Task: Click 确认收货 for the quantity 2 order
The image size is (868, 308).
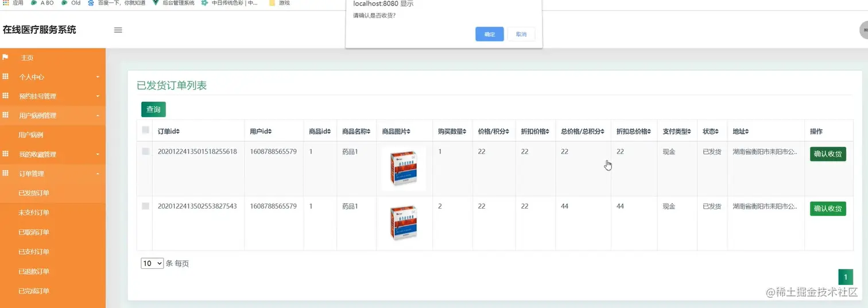Action: (x=828, y=209)
